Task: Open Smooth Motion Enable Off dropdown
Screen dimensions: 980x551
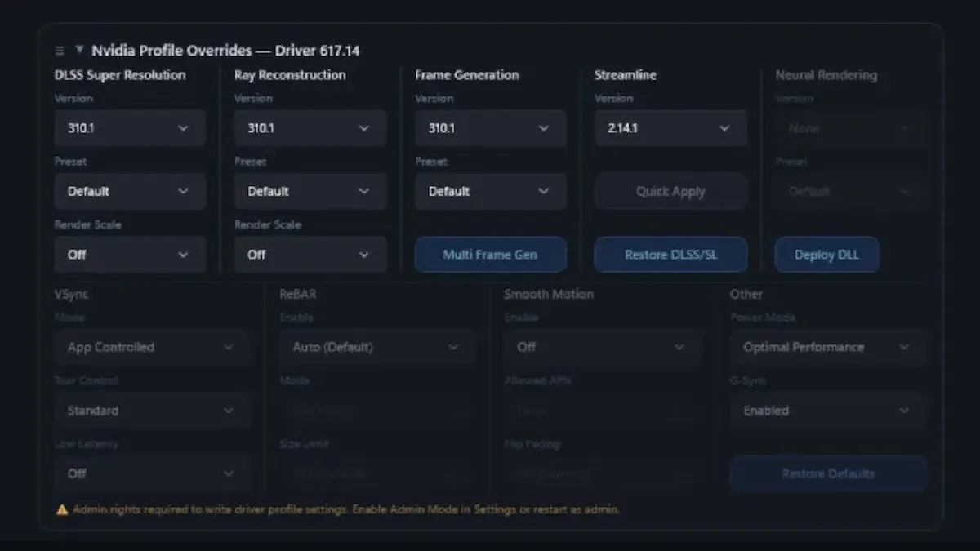Action: tap(603, 347)
